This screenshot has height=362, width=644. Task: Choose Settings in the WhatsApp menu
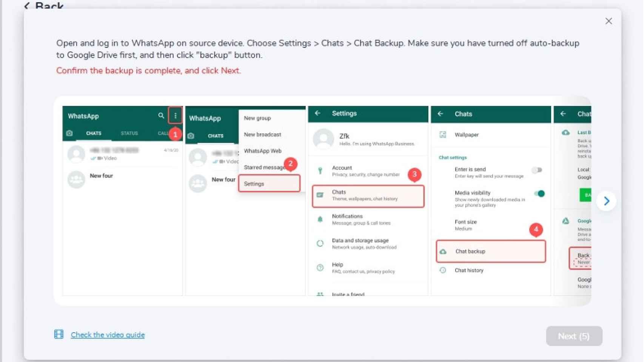tap(270, 184)
